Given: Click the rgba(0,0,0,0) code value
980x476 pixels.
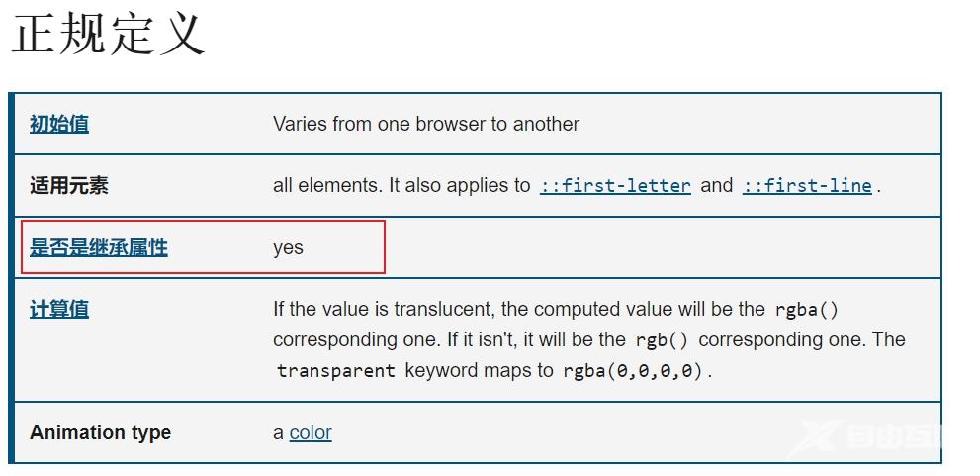Looking at the screenshot, I should click(634, 371).
